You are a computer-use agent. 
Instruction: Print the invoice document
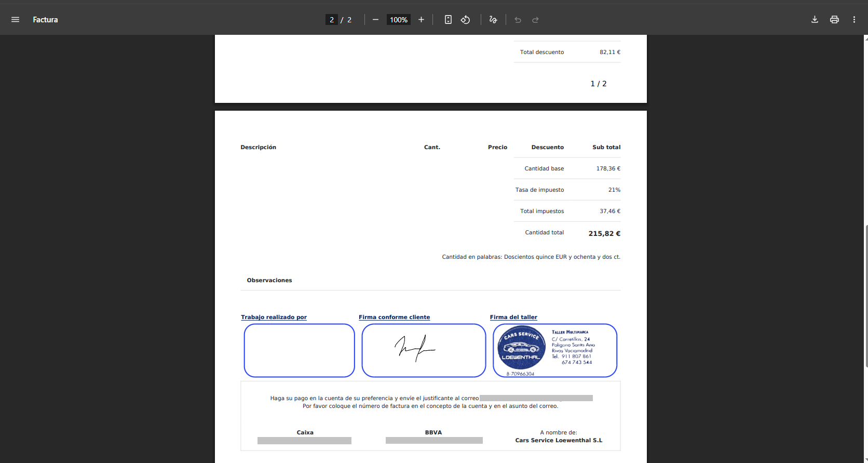pyautogui.click(x=834, y=20)
